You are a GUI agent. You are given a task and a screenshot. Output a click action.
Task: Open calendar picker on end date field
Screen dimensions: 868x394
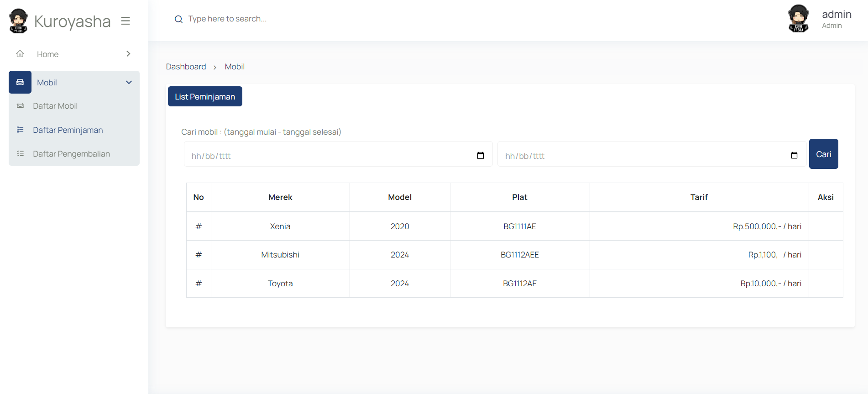[x=794, y=156]
